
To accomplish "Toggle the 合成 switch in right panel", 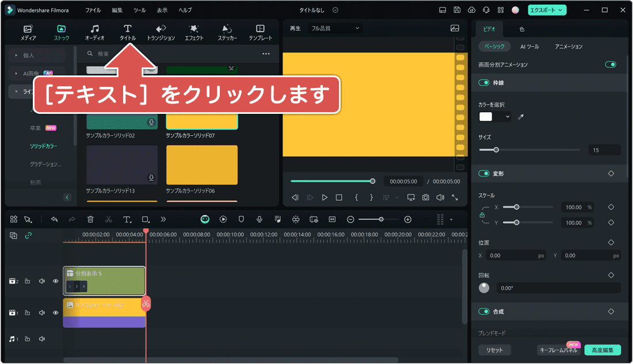I will 482,311.
